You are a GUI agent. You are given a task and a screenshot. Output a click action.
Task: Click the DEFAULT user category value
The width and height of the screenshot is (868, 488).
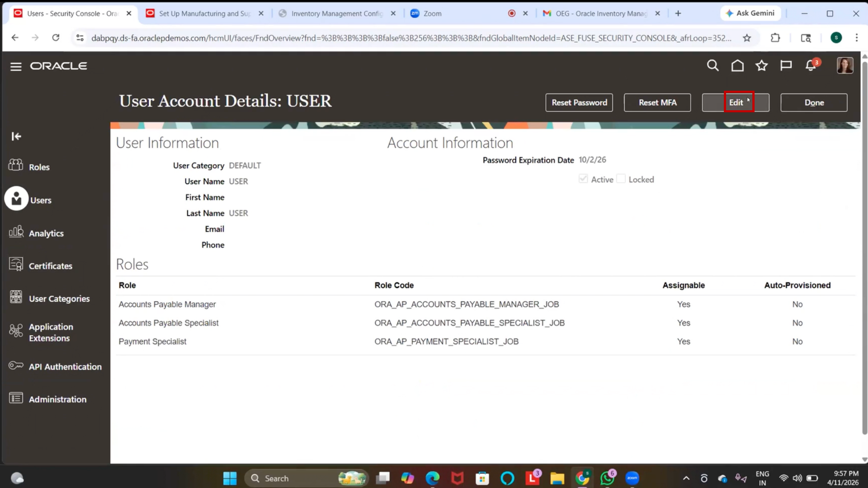tap(245, 166)
